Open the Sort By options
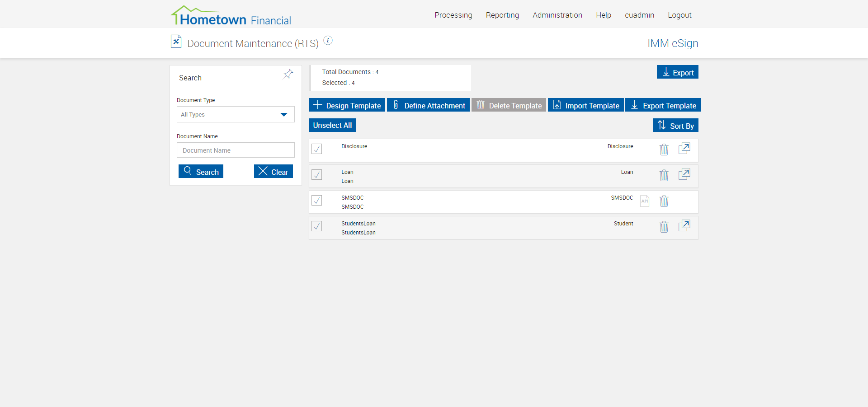Viewport: 868px width, 407px height. [x=675, y=125]
